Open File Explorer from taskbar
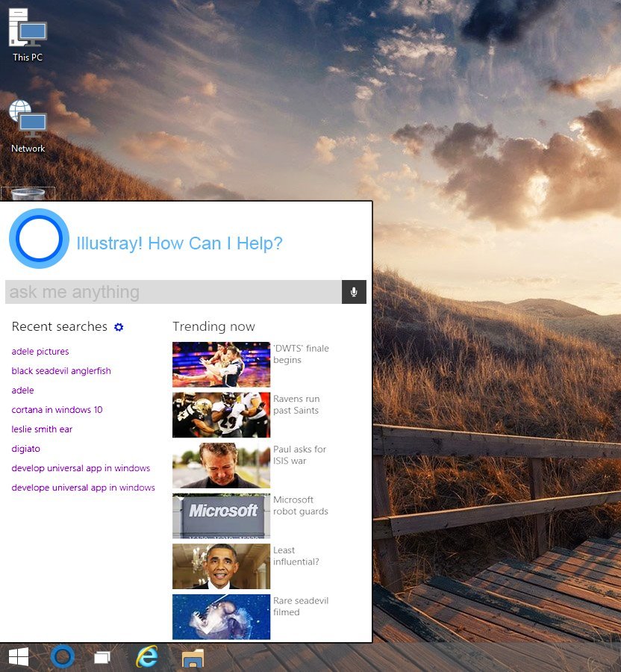Screen dimensions: 621x672 click(193, 657)
